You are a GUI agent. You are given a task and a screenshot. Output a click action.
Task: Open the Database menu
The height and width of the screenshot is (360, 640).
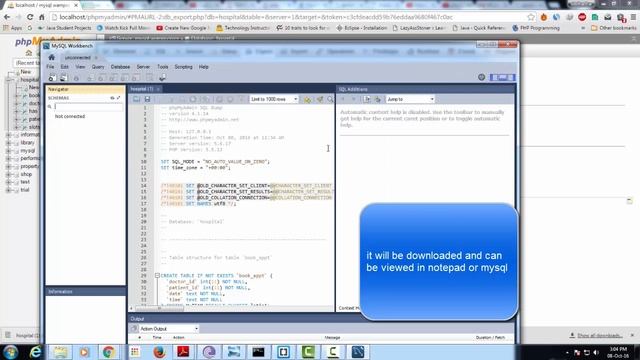[x=120, y=67]
